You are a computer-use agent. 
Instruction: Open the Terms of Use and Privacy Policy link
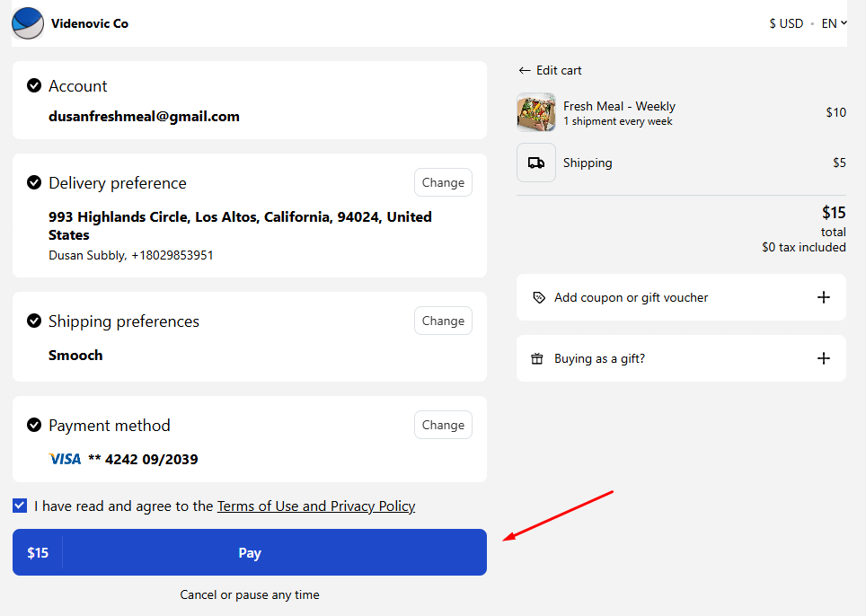[316, 506]
